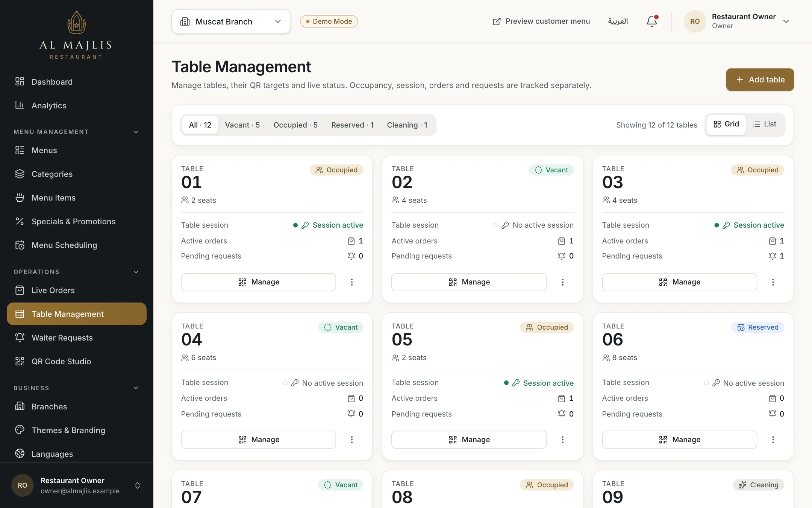Switch to List view
This screenshot has height=508, width=812.
coord(765,124)
